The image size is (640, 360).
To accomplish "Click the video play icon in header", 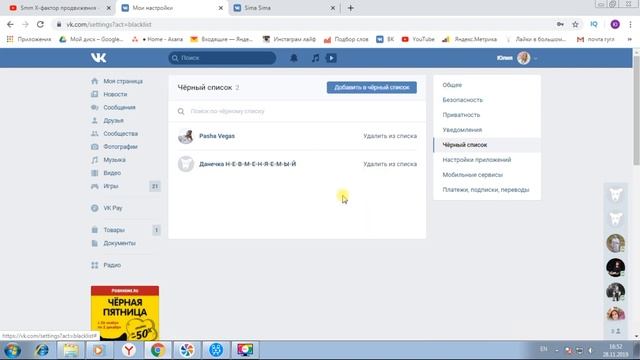I will (x=331, y=58).
